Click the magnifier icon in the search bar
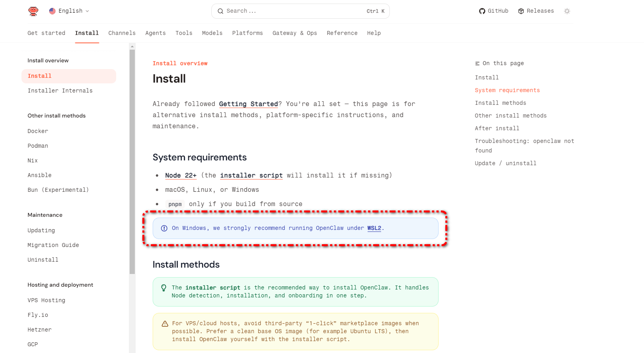The height and width of the screenshot is (353, 644). pyautogui.click(x=220, y=11)
